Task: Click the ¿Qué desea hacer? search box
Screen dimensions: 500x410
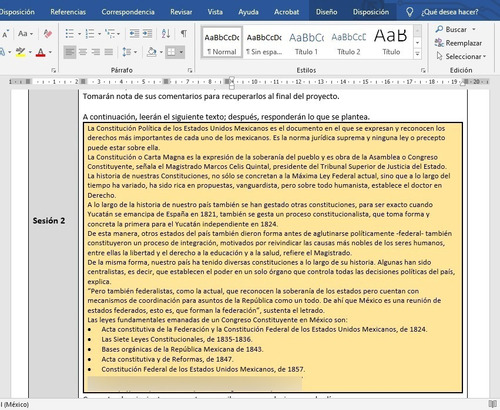Action: point(450,12)
